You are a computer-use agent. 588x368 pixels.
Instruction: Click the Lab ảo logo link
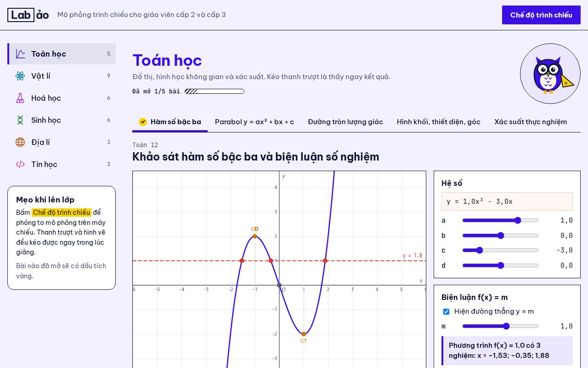28,15
